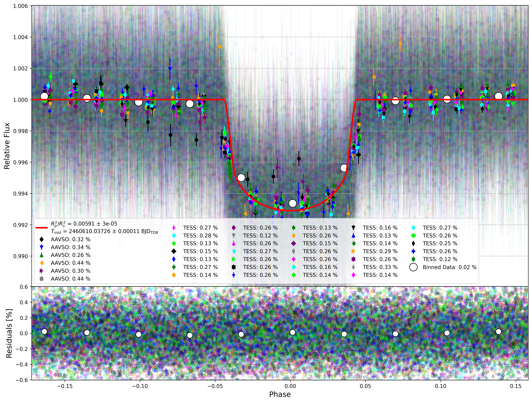Select the Tmid = 2460610.03726 legend line
The height and width of the screenshot is (402, 532).
coord(104,231)
